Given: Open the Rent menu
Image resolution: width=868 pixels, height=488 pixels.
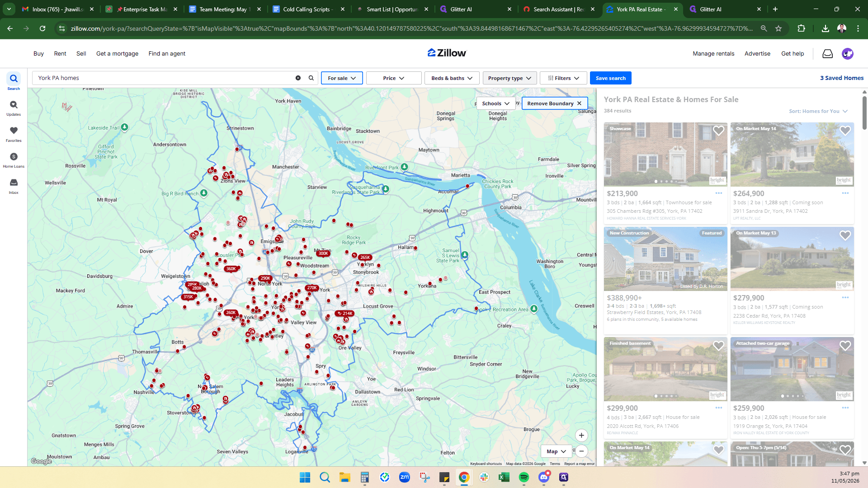Looking at the screenshot, I should tap(60, 54).
